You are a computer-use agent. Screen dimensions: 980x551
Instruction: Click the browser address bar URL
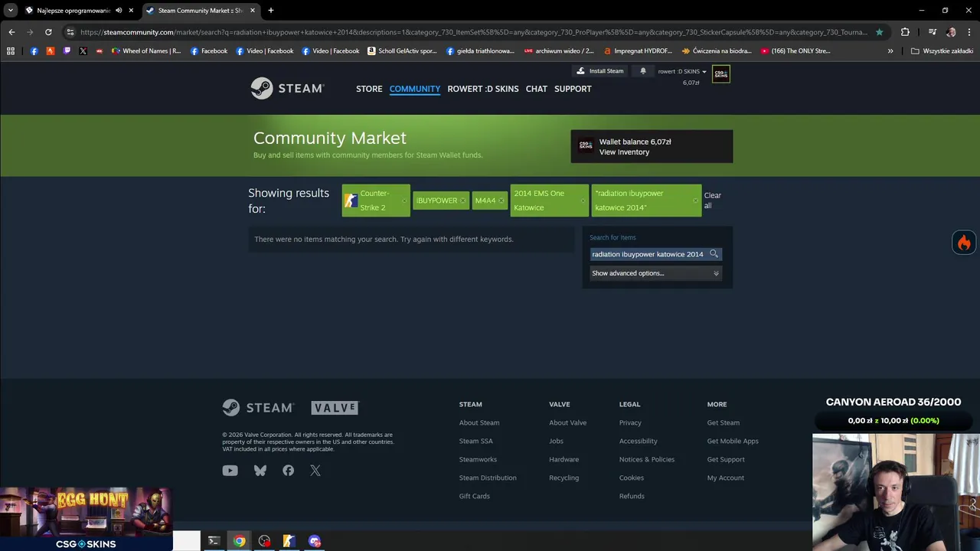(473, 32)
